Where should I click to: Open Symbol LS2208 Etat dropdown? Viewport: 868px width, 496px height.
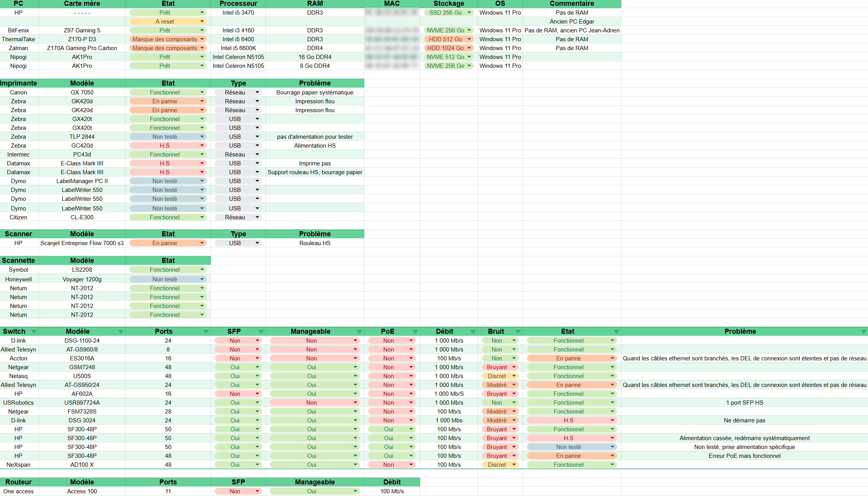(x=168, y=270)
